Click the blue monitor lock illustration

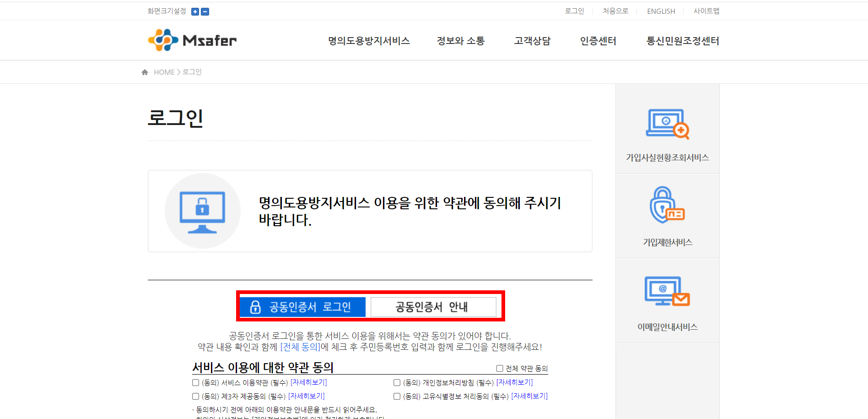point(203,211)
